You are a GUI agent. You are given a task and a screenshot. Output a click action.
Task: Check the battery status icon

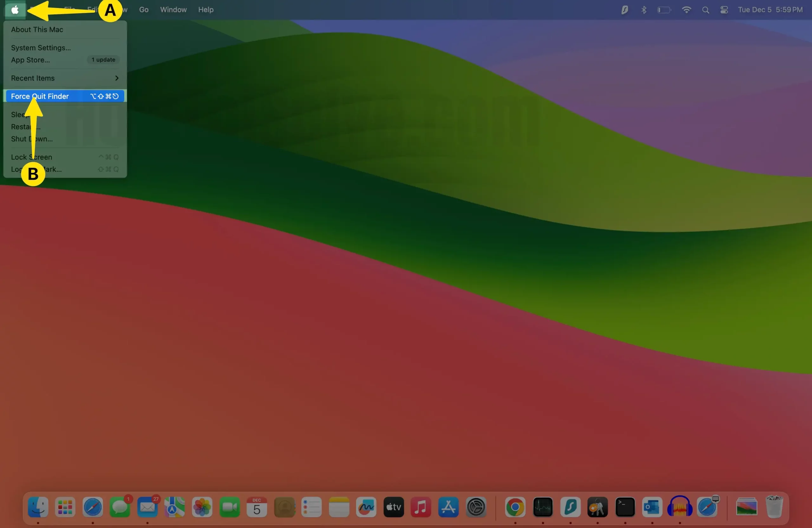(664, 10)
